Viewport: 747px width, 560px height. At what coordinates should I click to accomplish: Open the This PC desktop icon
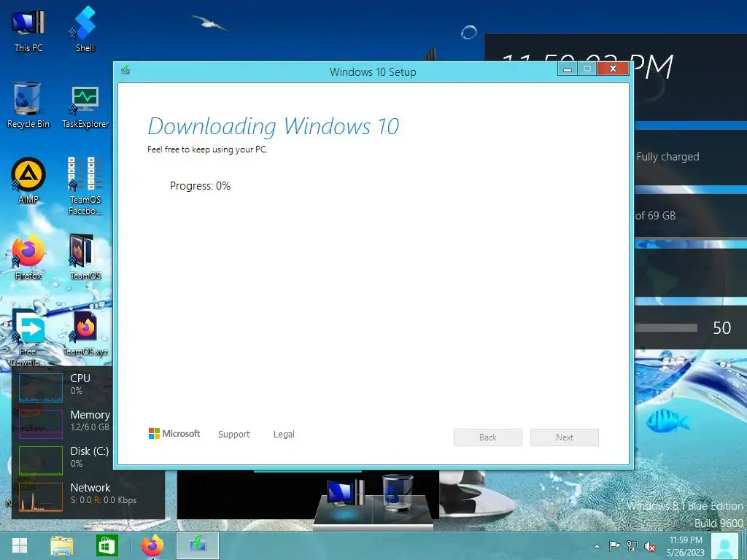pos(28,30)
